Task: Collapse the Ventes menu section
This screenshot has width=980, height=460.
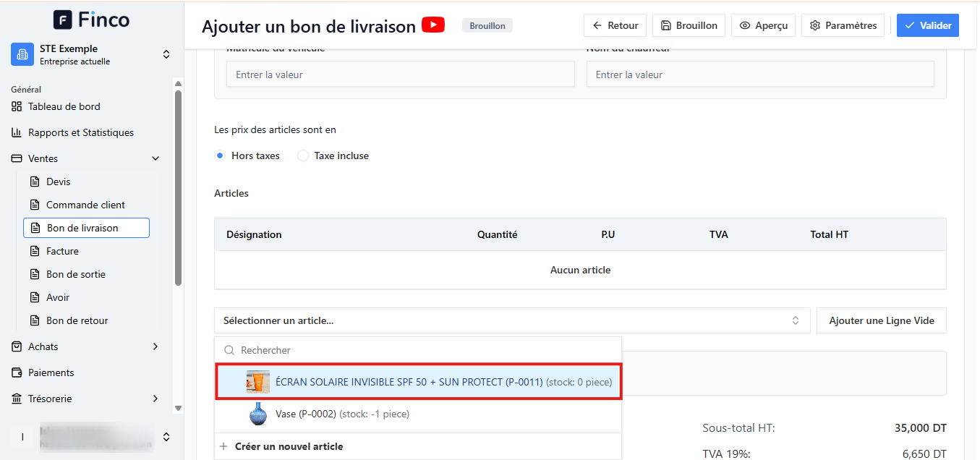Action: pyautogui.click(x=155, y=158)
